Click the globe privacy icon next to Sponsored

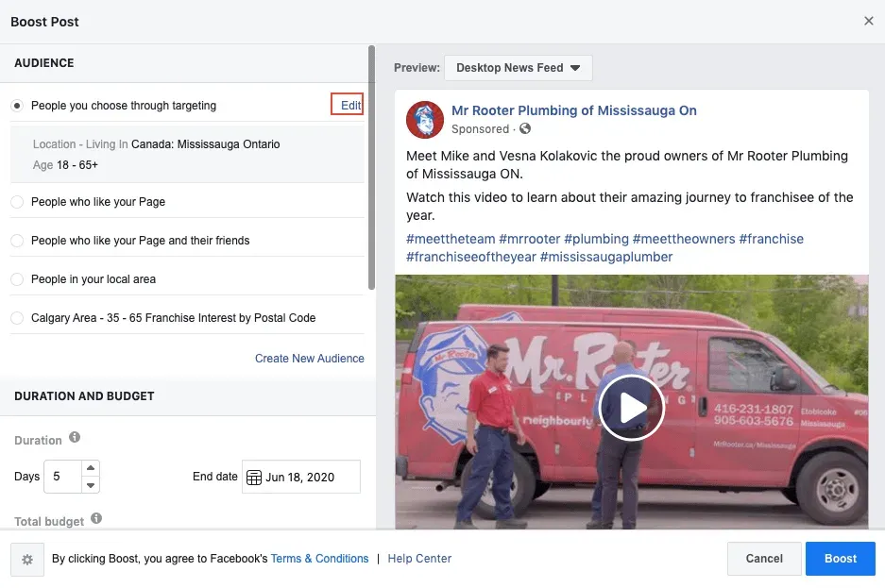[525, 128]
